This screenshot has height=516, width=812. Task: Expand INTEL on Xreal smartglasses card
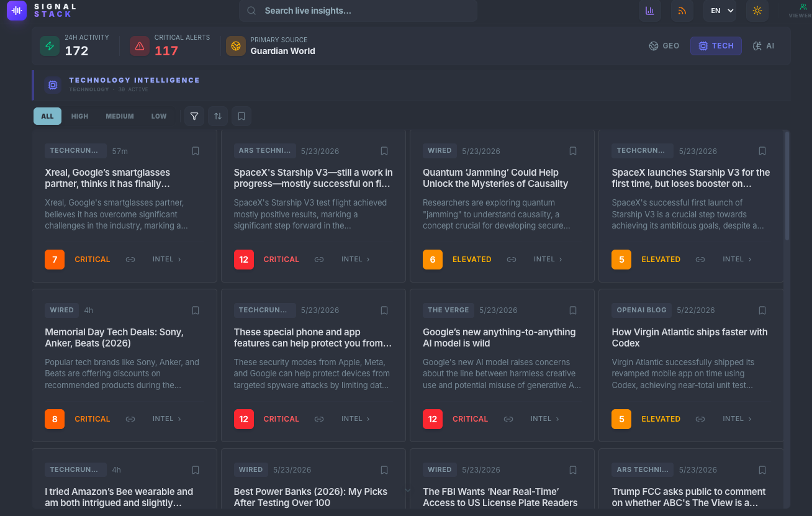tap(167, 260)
